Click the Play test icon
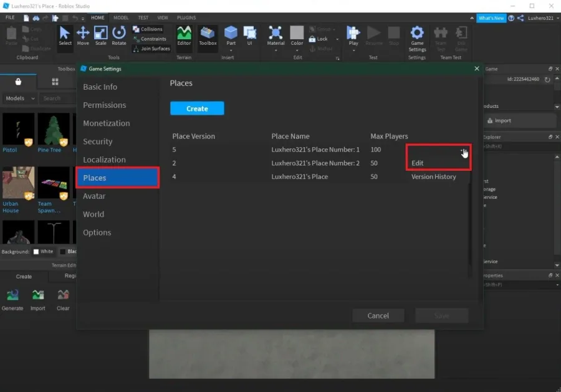The image size is (561, 392). [353, 33]
